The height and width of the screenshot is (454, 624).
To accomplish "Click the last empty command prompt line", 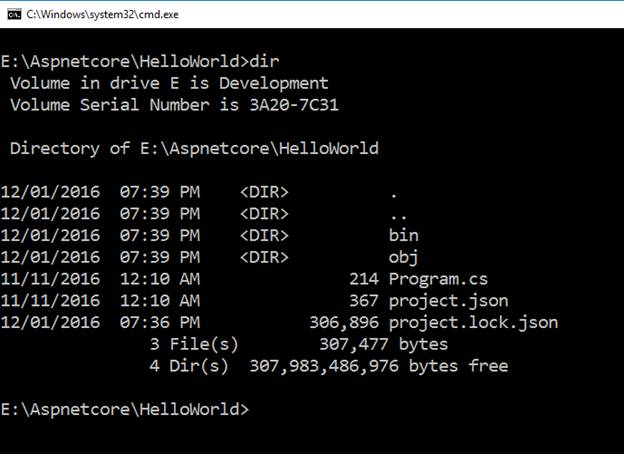I will pos(126,409).
